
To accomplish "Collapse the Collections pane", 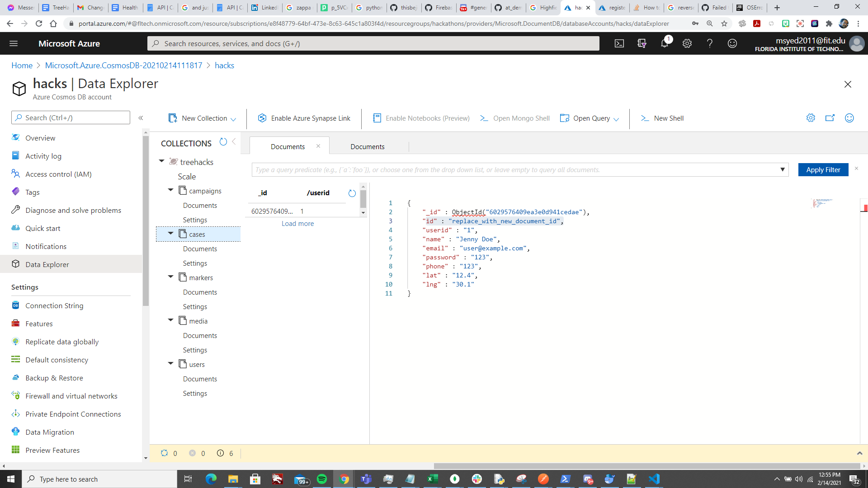I will (x=234, y=142).
